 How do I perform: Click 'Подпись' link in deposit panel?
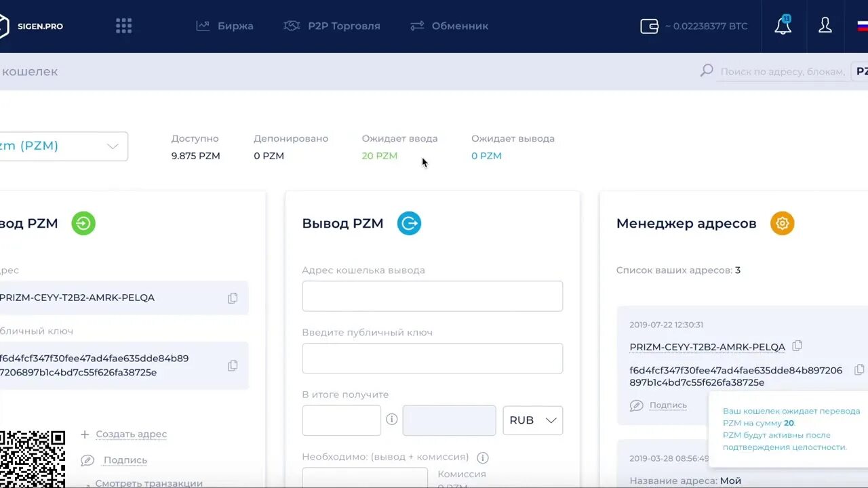(125, 460)
